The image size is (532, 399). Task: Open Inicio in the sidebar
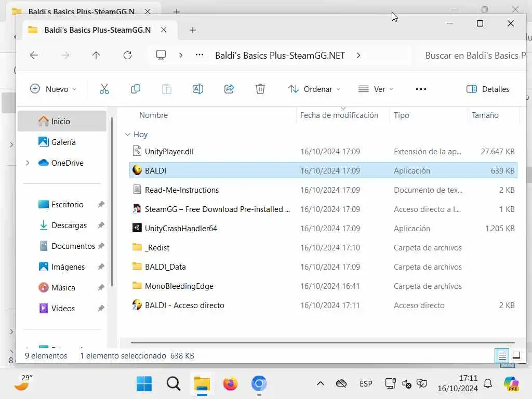tap(62, 121)
